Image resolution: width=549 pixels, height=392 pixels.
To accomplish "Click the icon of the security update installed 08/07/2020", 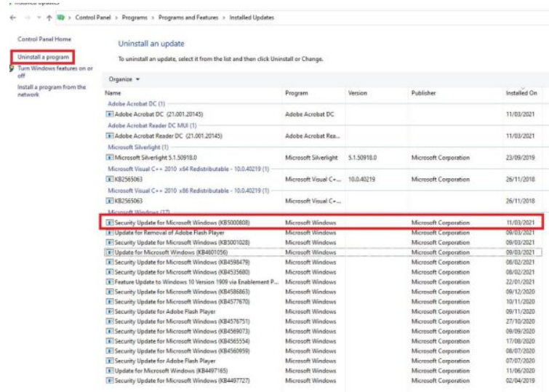I will tap(110, 351).
